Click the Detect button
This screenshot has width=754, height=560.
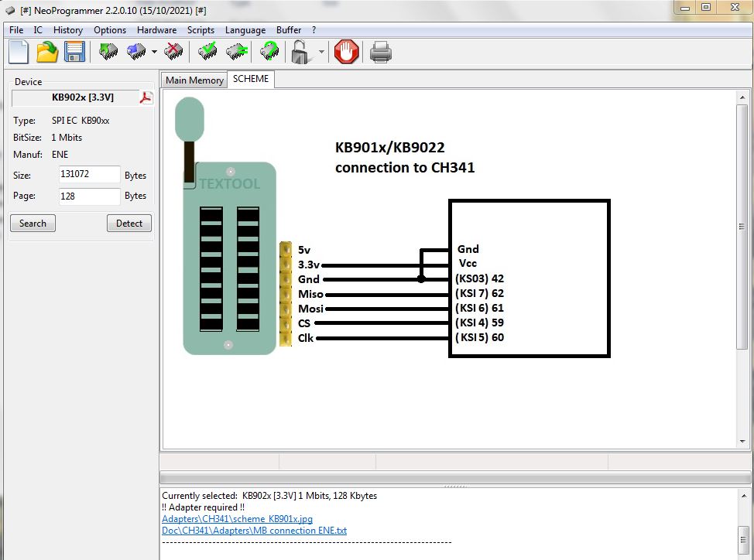tap(129, 224)
